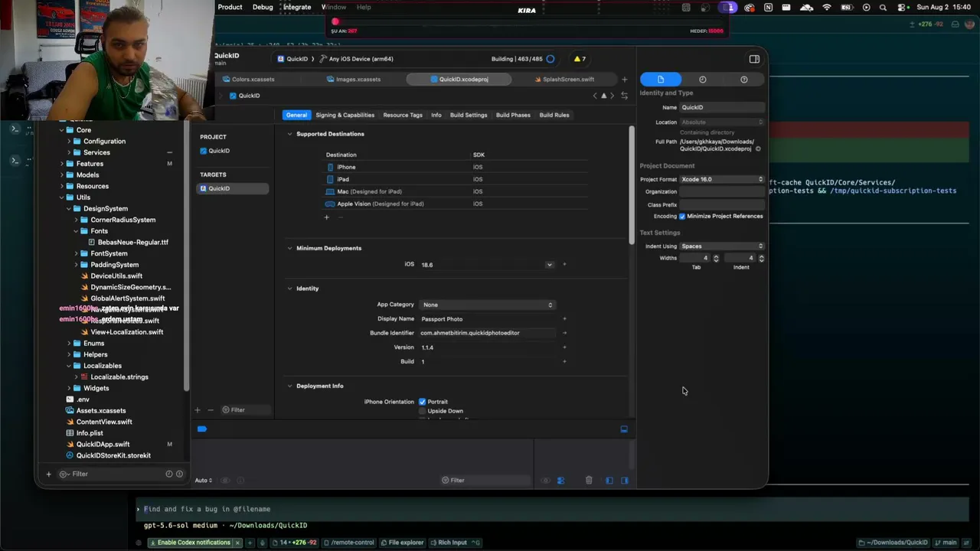Show source-controlled files filter in navigator
Screen dimensions: 980x551
pos(180,474)
